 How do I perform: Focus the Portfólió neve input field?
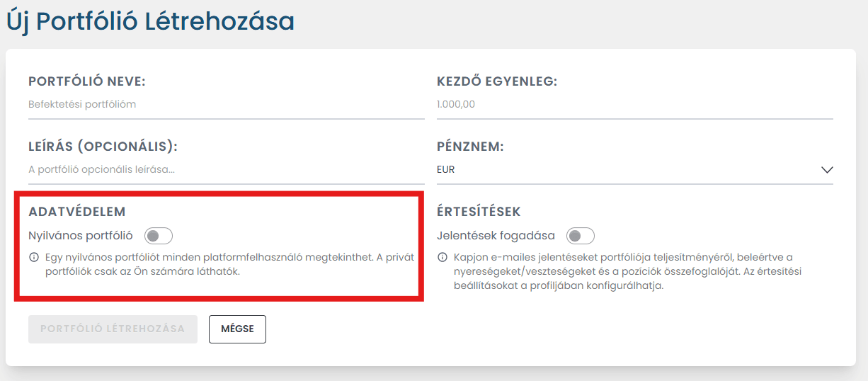tap(226, 104)
